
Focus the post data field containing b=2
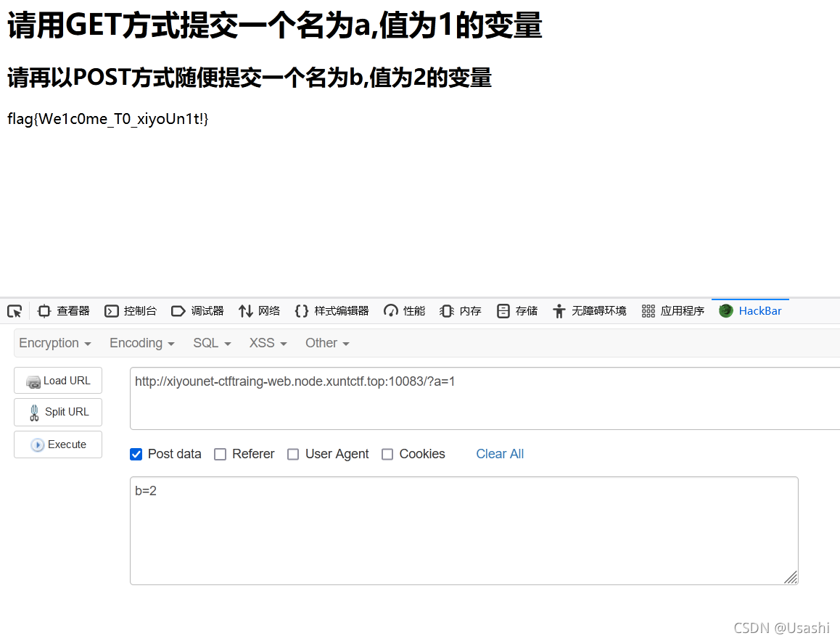pyautogui.click(x=464, y=531)
